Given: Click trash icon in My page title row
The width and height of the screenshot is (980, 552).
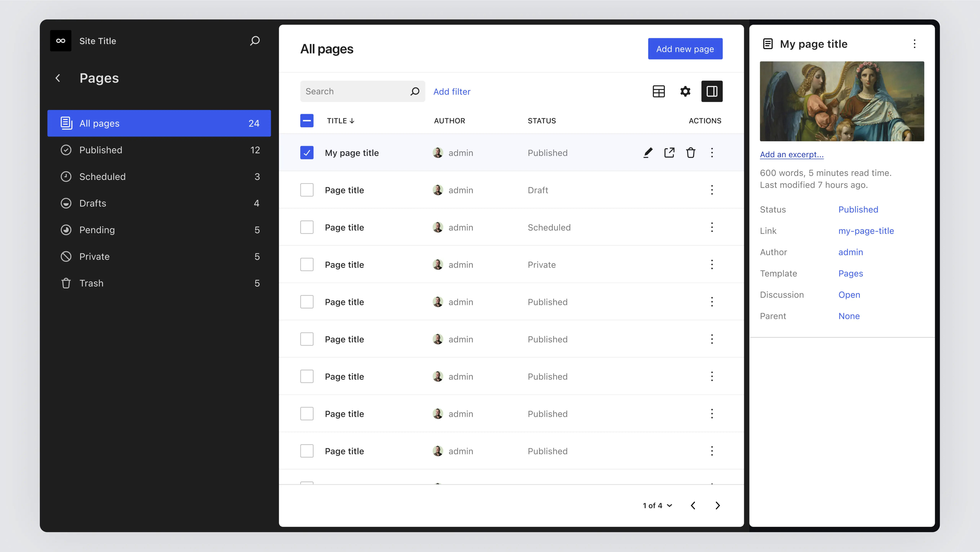Looking at the screenshot, I should [690, 153].
